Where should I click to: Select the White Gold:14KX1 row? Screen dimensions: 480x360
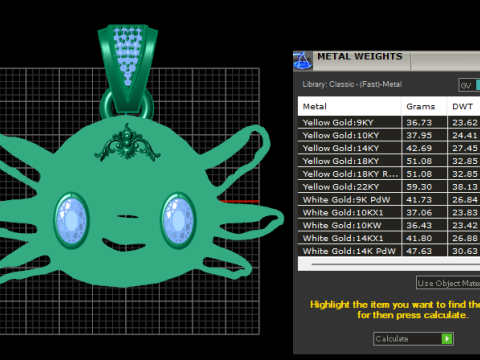pyautogui.click(x=389, y=238)
